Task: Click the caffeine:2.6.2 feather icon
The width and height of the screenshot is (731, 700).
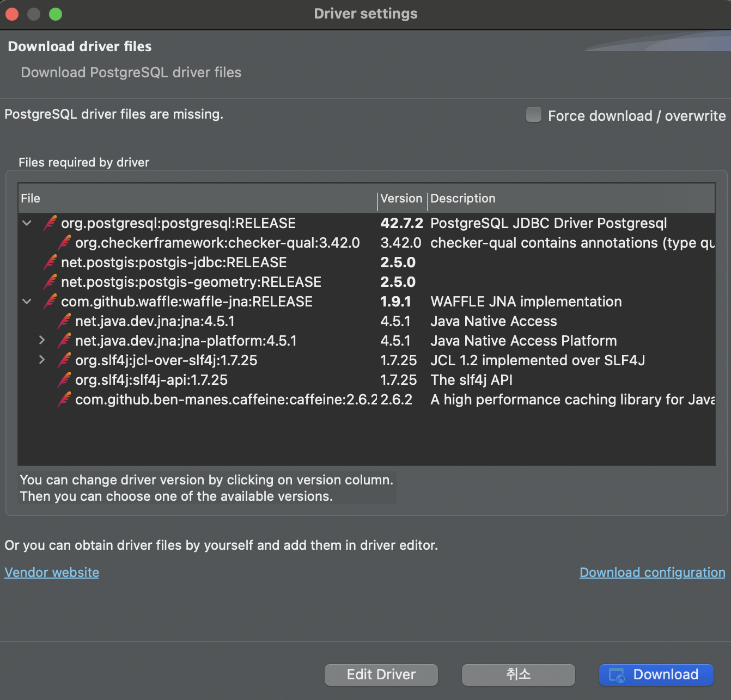Action: [x=65, y=400]
